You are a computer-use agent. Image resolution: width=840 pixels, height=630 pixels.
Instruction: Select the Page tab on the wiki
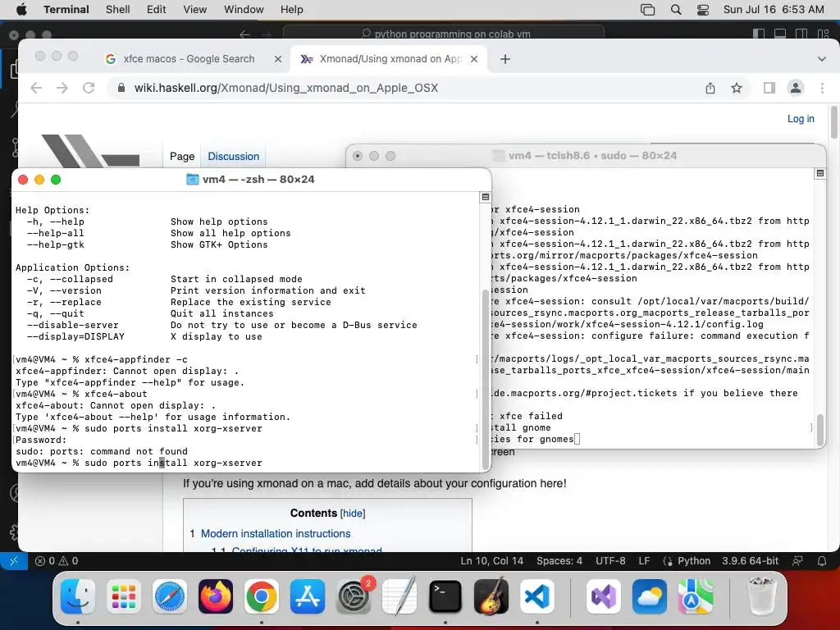pyautogui.click(x=182, y=157)
